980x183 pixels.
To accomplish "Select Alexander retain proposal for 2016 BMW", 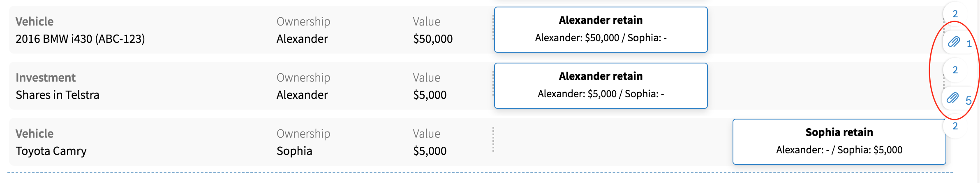I will [x=601, y=30].
